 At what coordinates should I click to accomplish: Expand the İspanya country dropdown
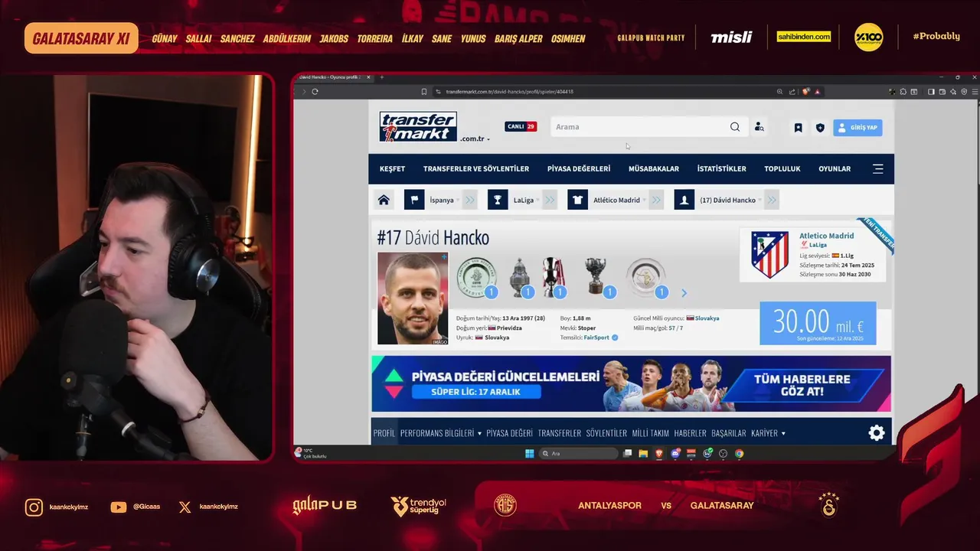tap(458, 201)
